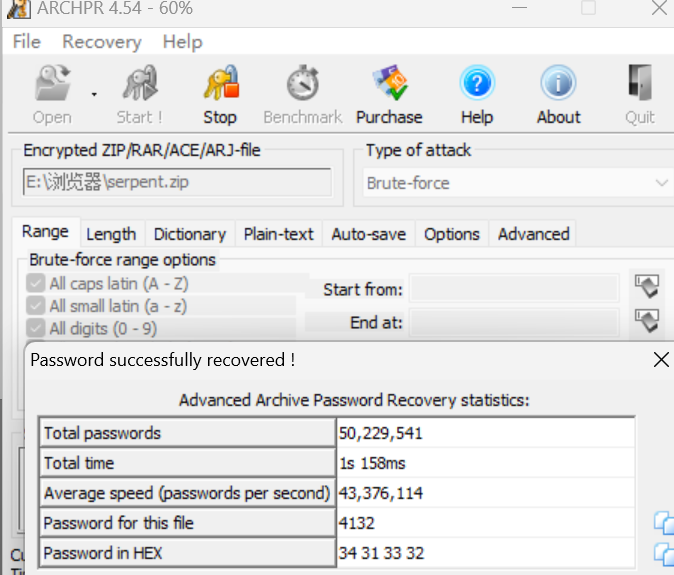
Task: Open the Purchase toolbar icon
Action: [x=389, y=85]
